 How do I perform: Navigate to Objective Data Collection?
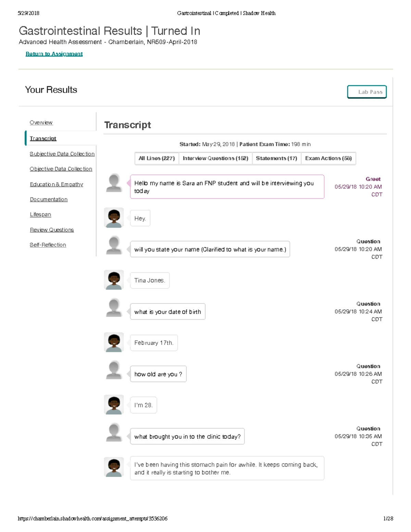tap(61, 169)
